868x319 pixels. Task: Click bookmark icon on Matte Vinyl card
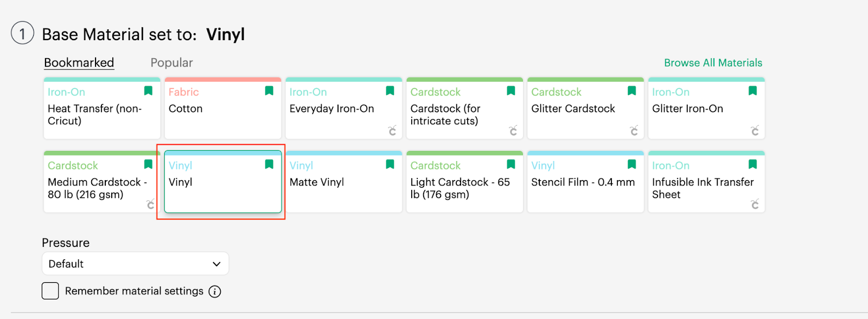coord(390,164)
